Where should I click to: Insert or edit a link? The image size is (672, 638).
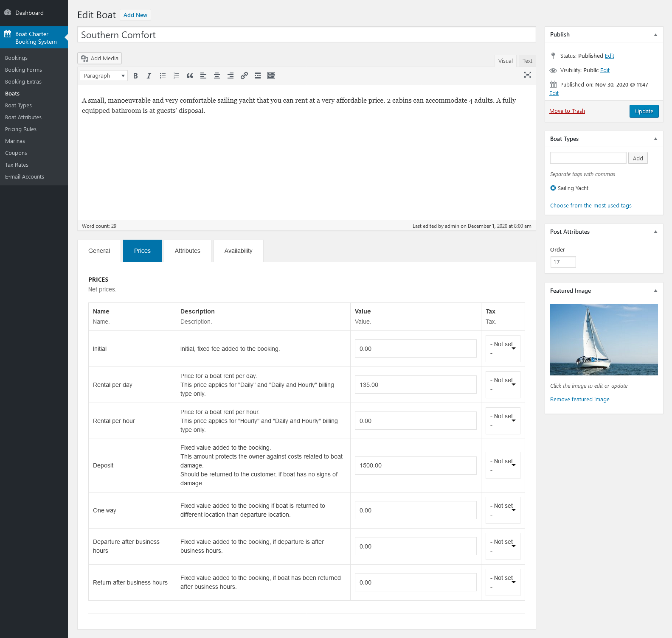click(x=244, y=76)
